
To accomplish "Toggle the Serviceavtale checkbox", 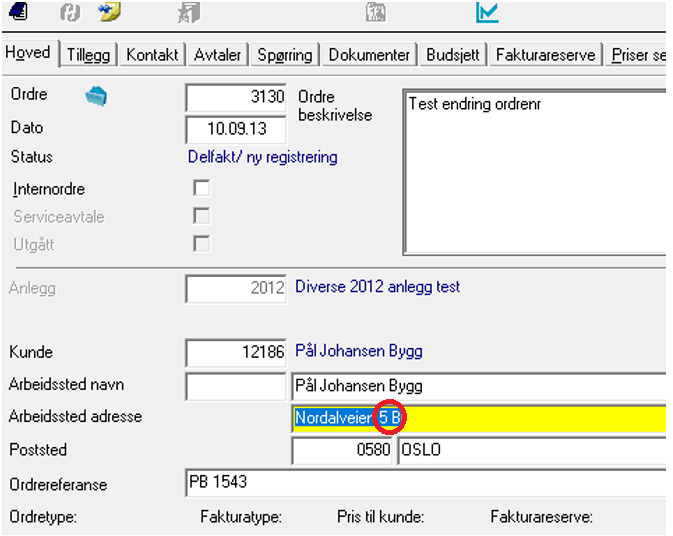I will pos(202,216).
